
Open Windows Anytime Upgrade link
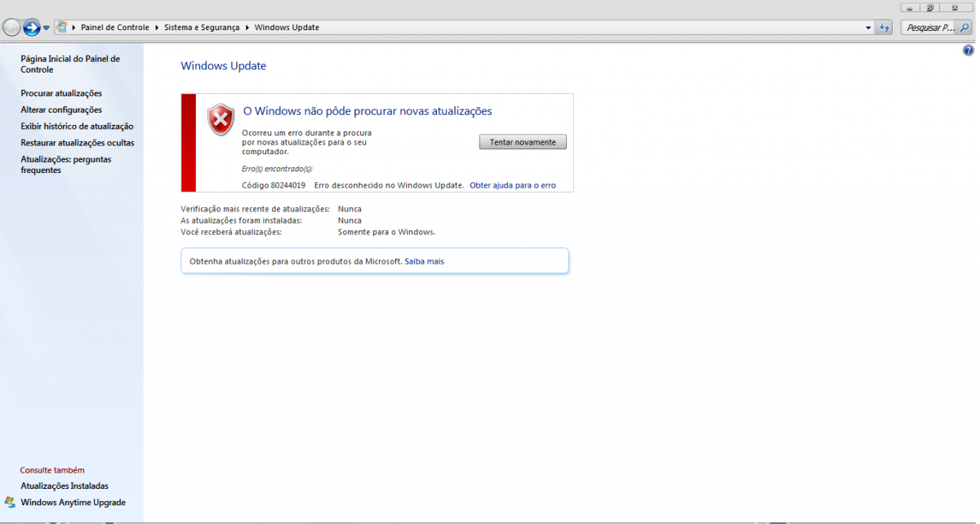[73, 503]
